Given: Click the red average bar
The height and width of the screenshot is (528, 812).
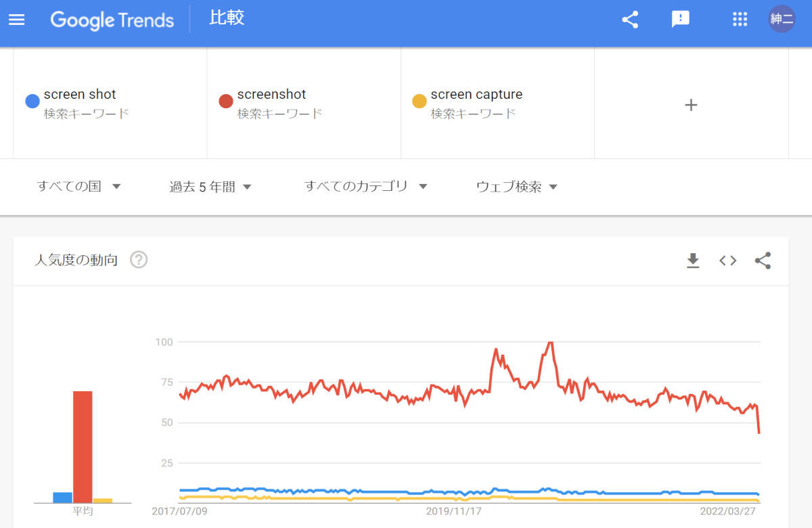Looking at the screenshot, I should (83, 447).
